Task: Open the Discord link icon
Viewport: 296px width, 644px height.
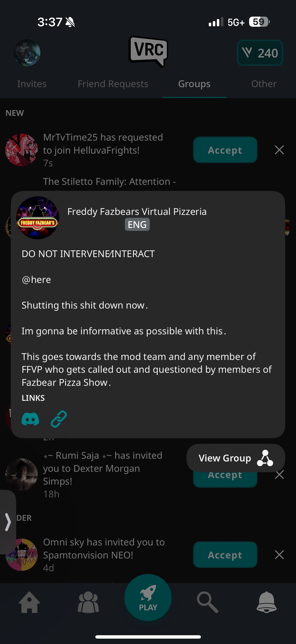Action: click(30, 419)
